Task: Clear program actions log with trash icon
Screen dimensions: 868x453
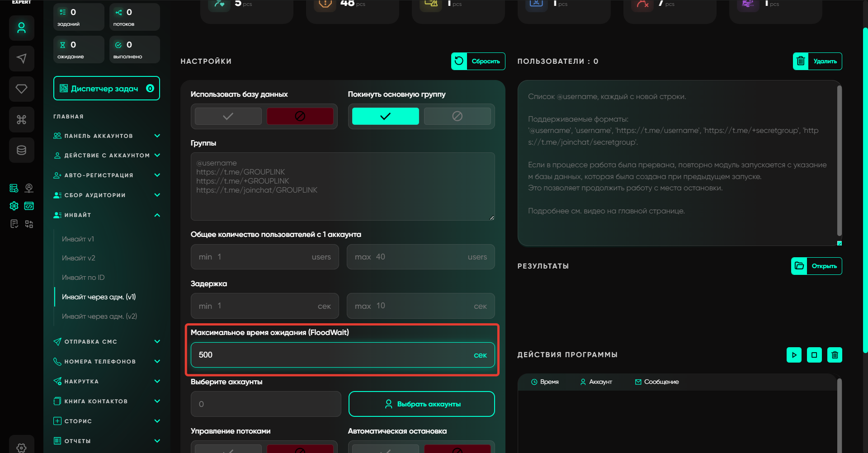Action: (x=835, y=355)
